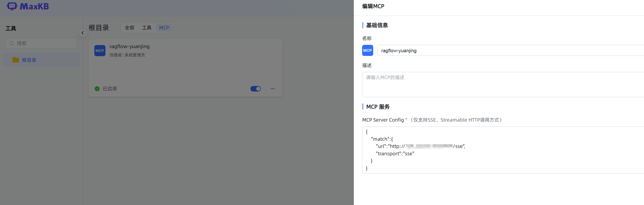This screenshot has width=644, height=205.
Task: Click the MCP avatar icon in edit panel
Action: tap(367, 51)
